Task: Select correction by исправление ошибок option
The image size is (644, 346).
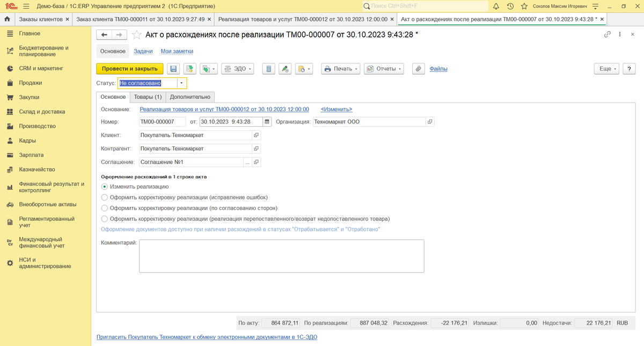Action: pyautogui.click(x=185, y=197)
